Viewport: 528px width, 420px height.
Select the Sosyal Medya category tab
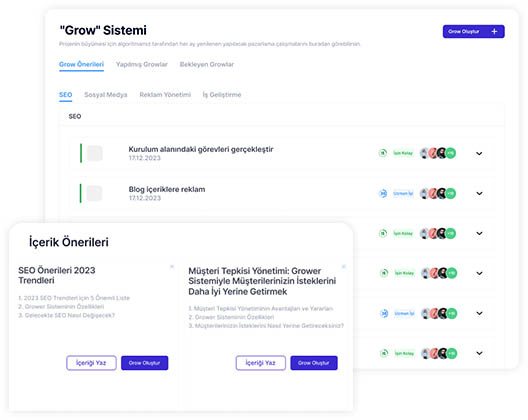point(106,95)
